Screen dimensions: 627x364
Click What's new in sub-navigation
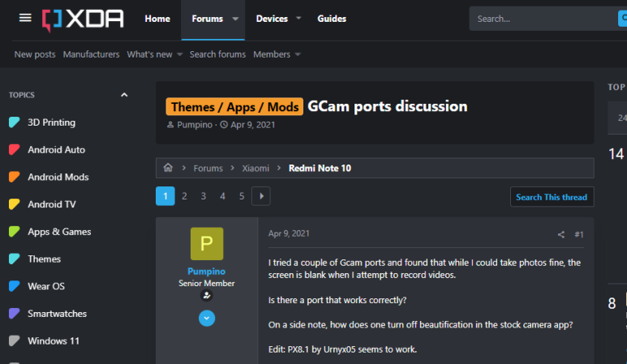click(149, 54)
